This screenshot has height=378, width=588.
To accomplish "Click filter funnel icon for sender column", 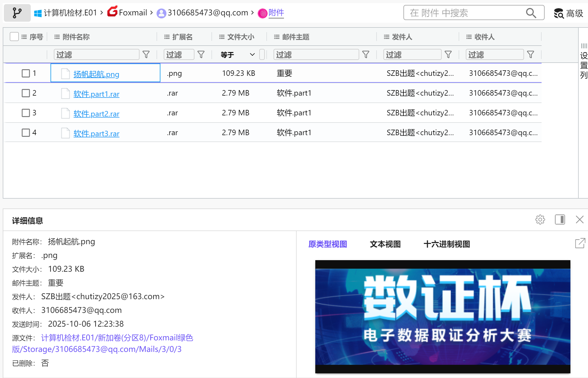I will (448, 54).
